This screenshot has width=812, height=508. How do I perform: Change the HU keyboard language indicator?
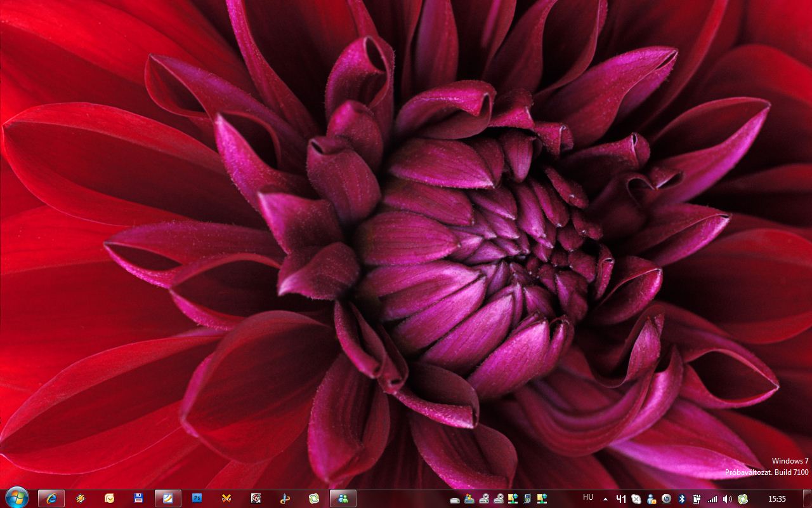[588, 497]
